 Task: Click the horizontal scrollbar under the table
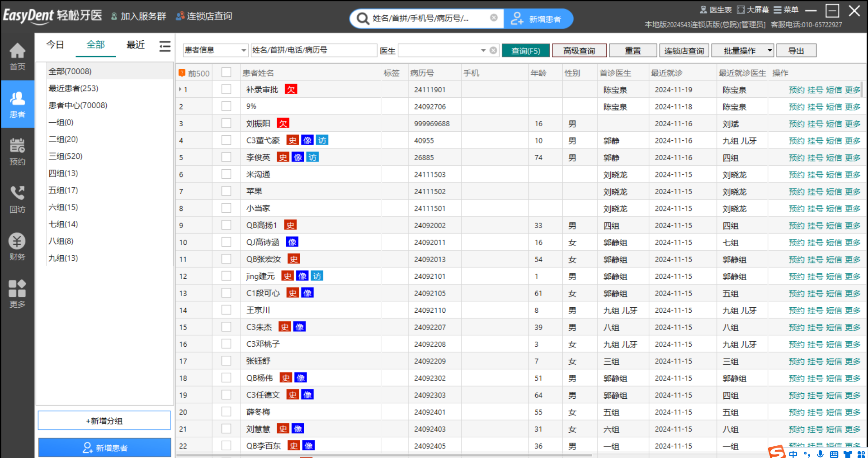pos(384,455)
